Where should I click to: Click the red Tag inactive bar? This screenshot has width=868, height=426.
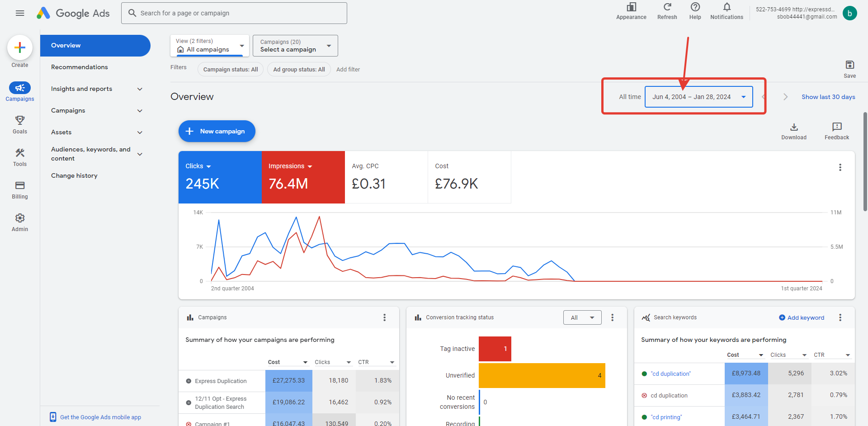point(495,349)
